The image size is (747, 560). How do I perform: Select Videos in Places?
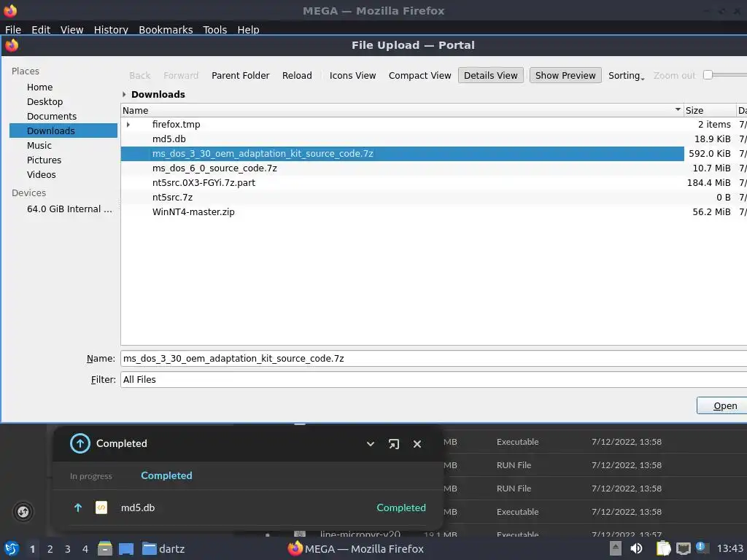(x=63, y=175)
